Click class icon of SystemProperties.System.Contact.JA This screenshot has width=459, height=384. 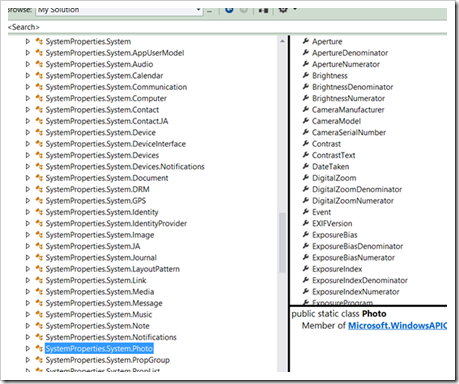coord(39,121)
